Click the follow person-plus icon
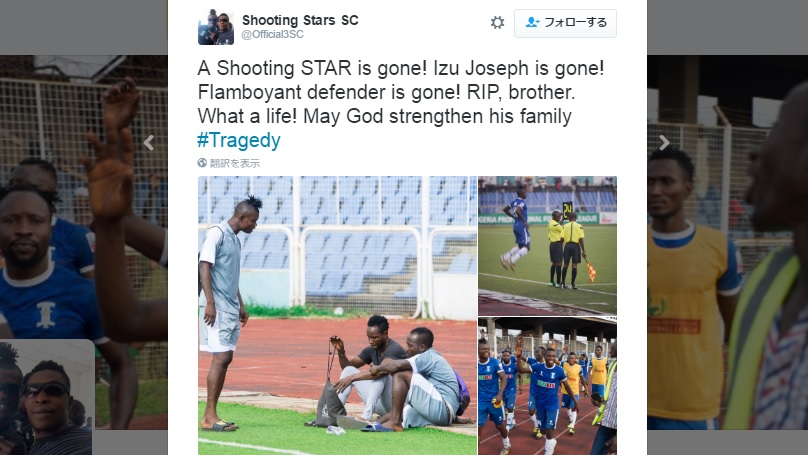The width and height of the screenshot is (808, 455). (532, 22)
